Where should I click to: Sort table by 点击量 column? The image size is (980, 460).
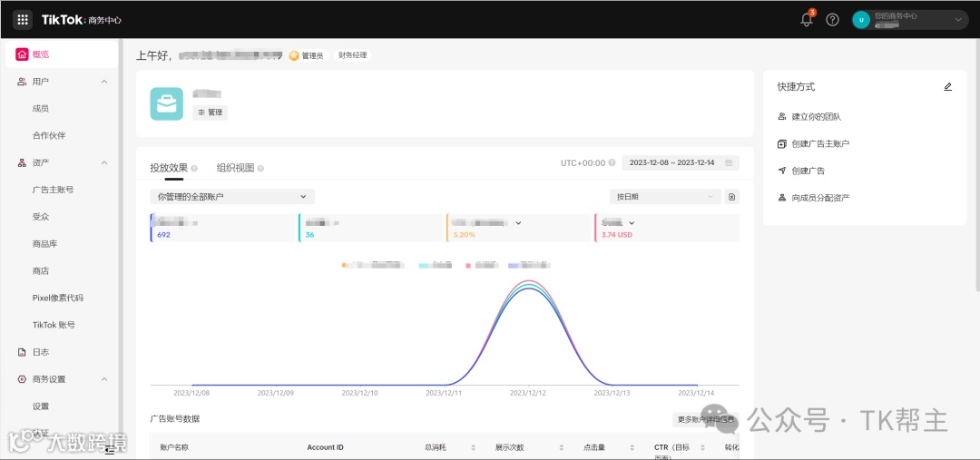click(x=632, y=447)
